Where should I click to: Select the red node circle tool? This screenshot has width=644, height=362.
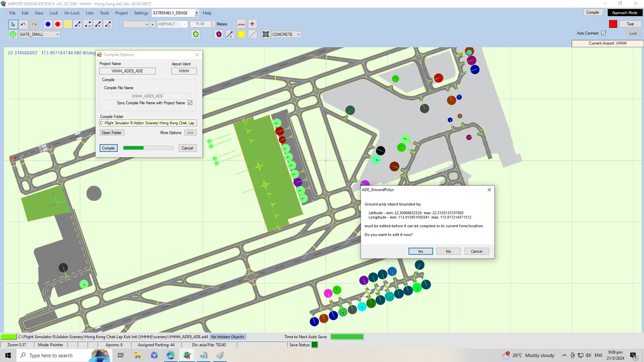pos(58,24)
